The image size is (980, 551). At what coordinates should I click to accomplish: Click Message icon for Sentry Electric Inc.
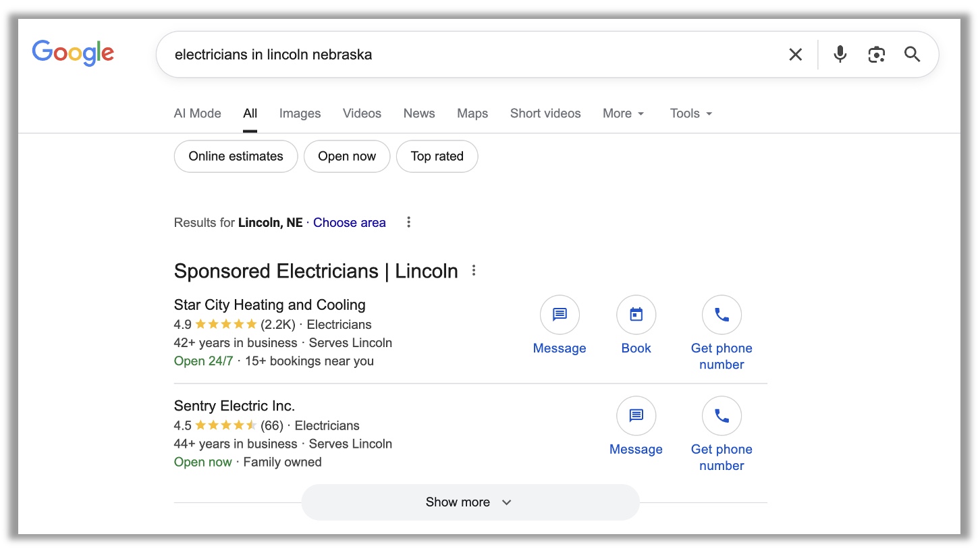pos(636,416)
